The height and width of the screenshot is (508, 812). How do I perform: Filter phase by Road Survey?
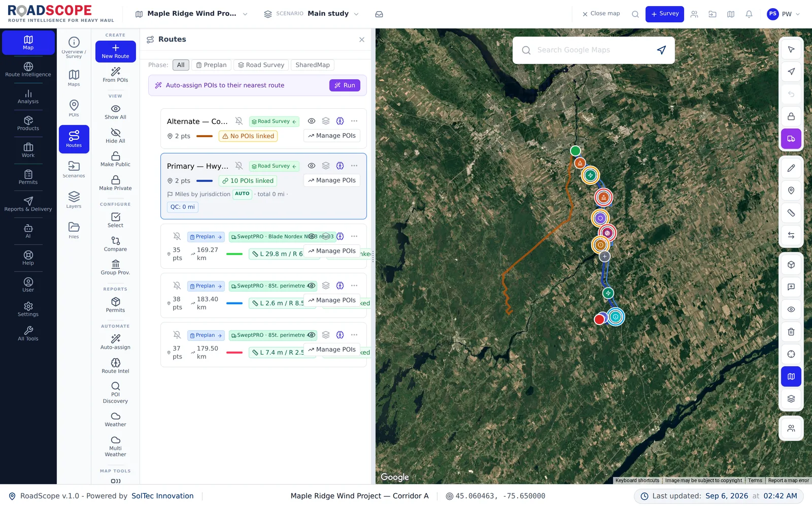pos(261,65)
